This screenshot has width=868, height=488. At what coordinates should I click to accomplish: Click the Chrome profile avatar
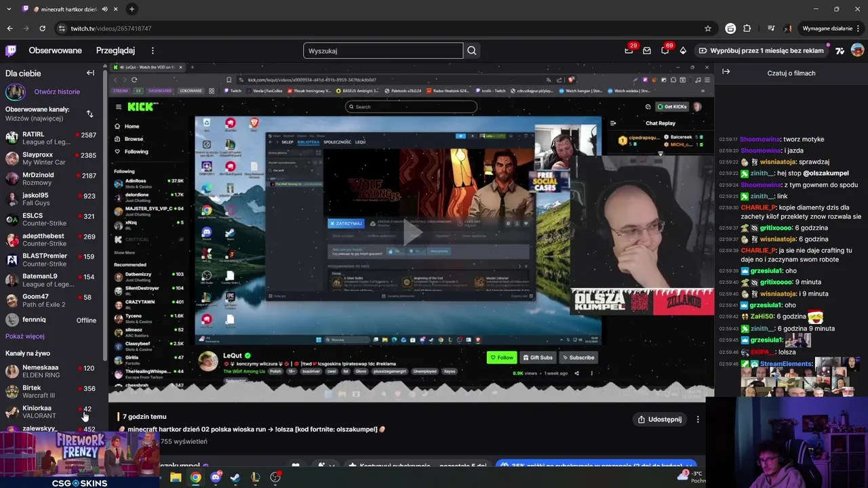click(x=788, y=28)
